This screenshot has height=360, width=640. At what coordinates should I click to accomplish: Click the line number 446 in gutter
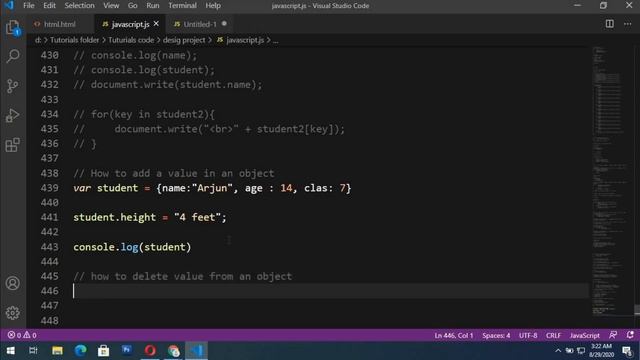point(49,291)
